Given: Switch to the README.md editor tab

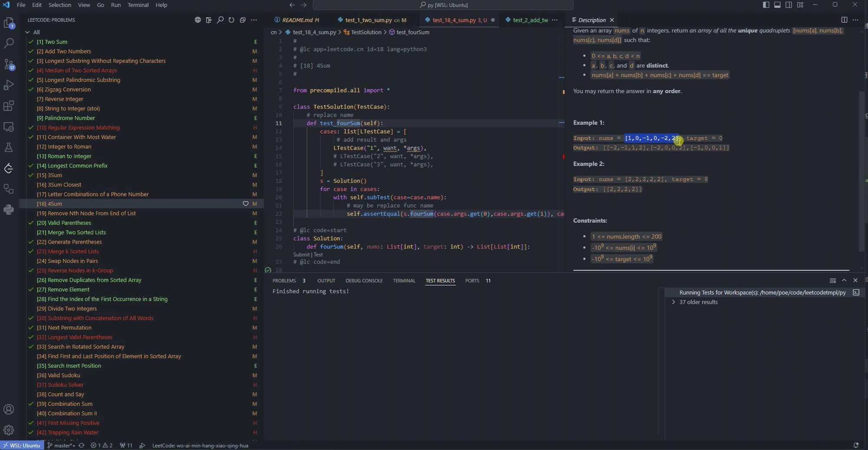Looking at the screenshot, I should tap(297, 20).
